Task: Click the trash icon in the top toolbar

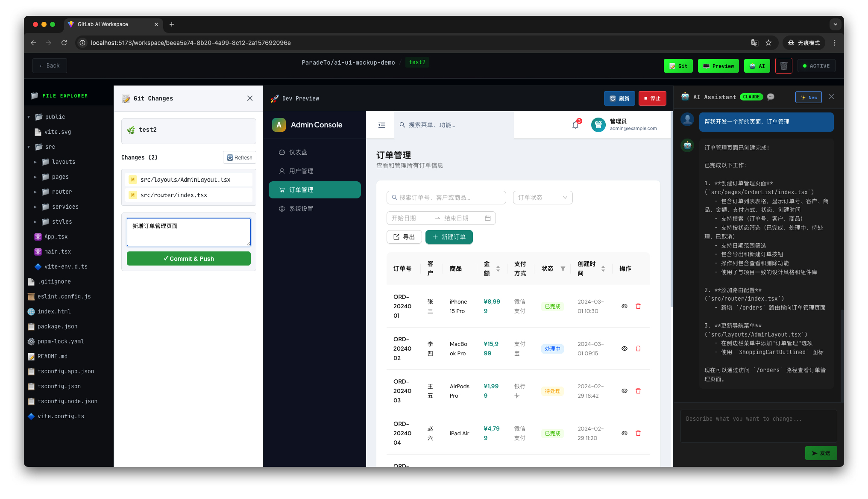Action: pos(783,66)
